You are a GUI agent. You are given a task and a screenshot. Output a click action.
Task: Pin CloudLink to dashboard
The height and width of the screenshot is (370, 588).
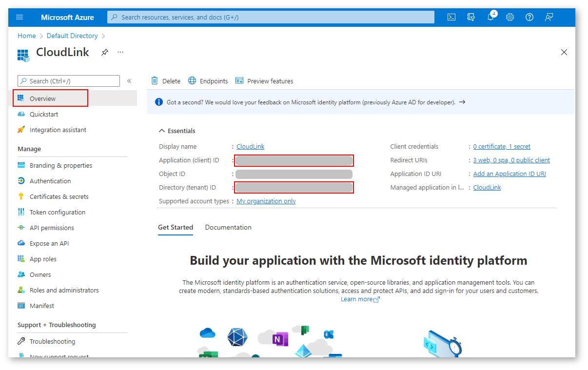105,52
